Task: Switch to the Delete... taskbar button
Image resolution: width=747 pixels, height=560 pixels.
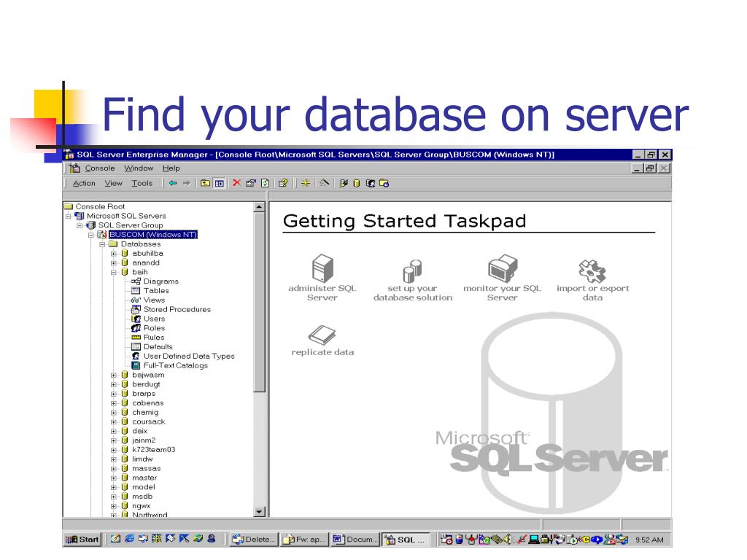Action: point(252,539)
